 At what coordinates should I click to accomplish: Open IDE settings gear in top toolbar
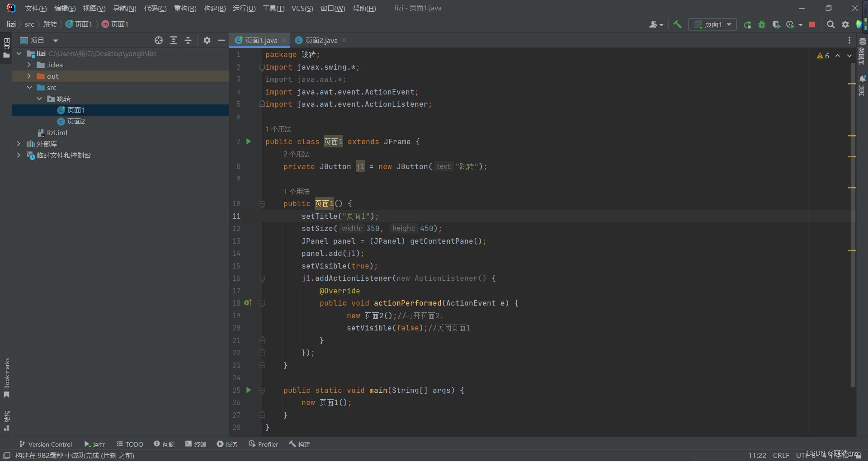click(845, 24)
